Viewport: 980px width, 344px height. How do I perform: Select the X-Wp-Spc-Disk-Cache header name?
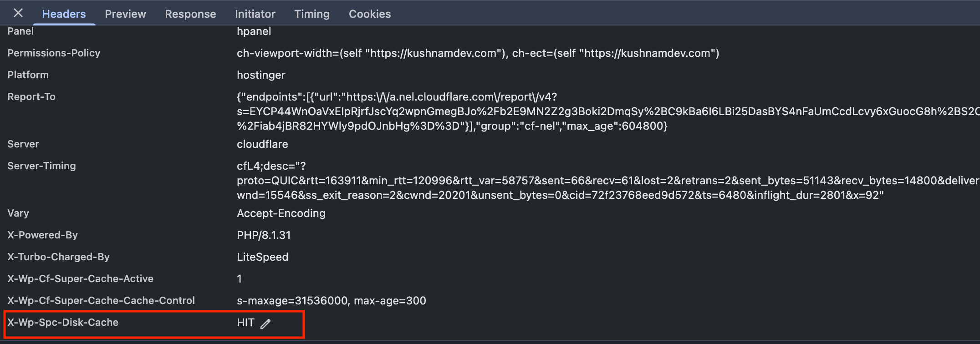pyautogui.click(x=63, y=323)
